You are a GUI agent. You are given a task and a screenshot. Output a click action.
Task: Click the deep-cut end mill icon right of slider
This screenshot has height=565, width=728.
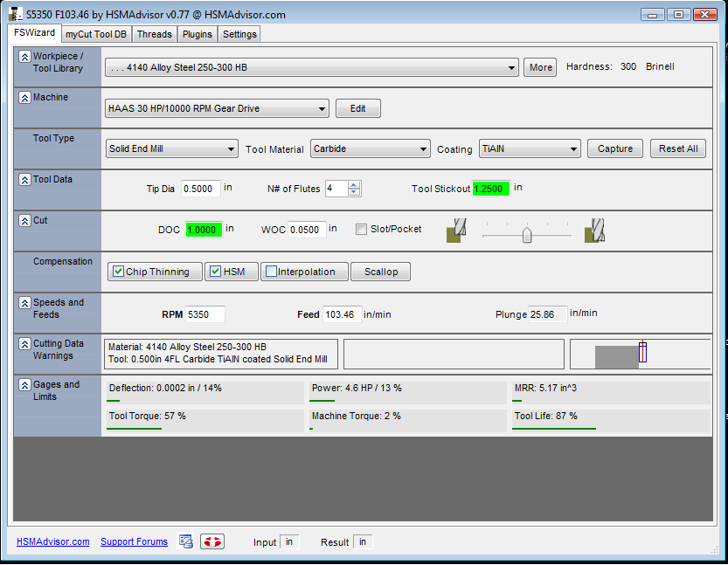(595, 231)
